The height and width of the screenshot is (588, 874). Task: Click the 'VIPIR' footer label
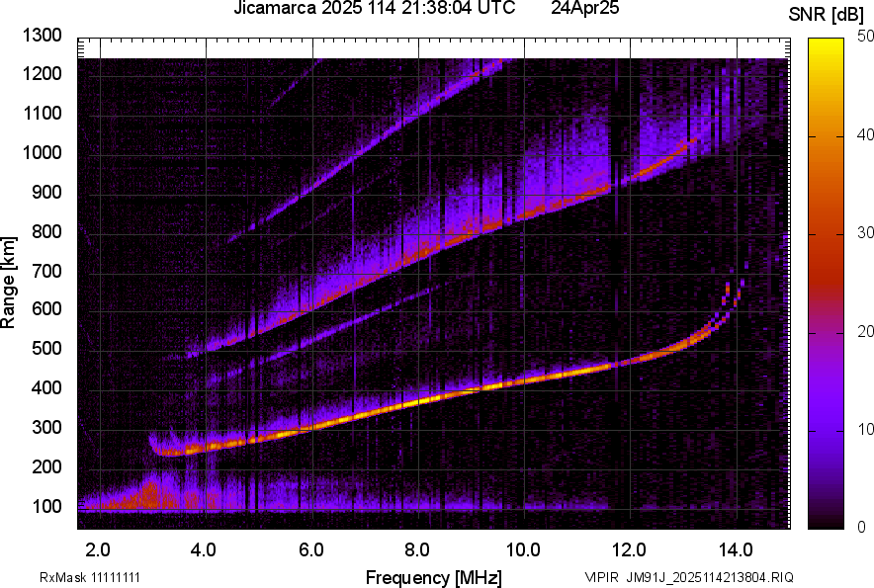coord(601,577)
